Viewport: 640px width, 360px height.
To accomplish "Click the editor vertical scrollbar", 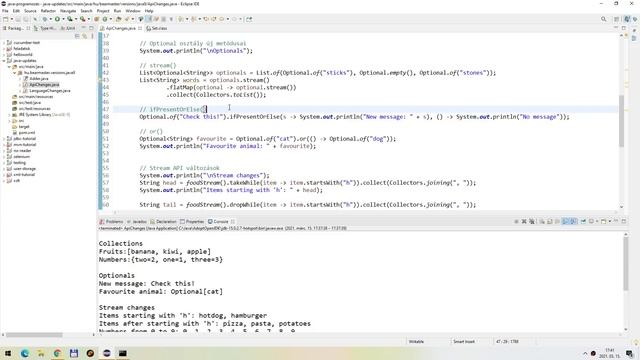I will pos(621,121).
